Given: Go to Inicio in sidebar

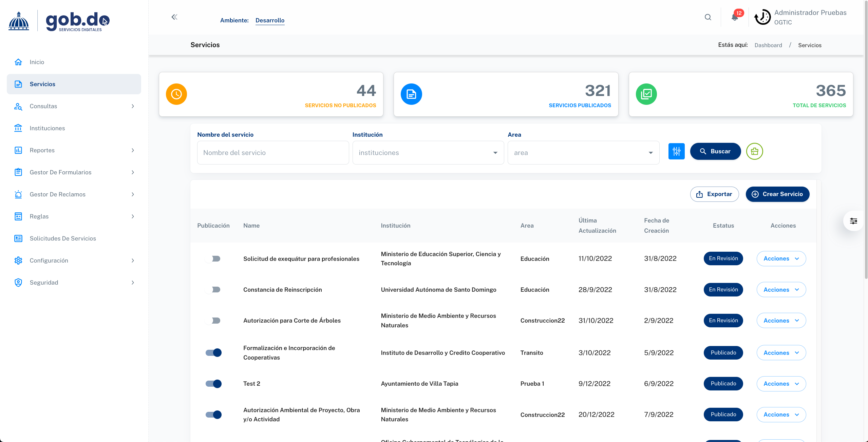Looking at the screenshot, I should pos(74,62).
